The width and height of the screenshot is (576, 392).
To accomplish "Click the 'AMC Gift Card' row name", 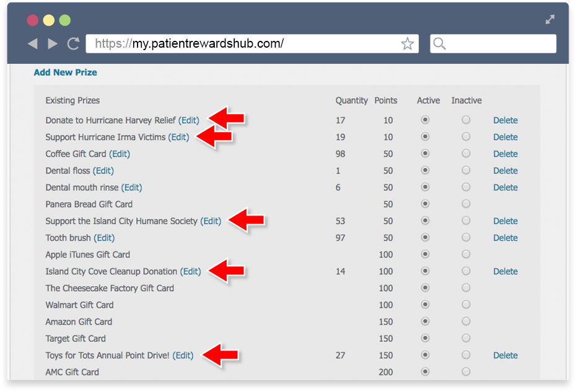I will point(72,372).
